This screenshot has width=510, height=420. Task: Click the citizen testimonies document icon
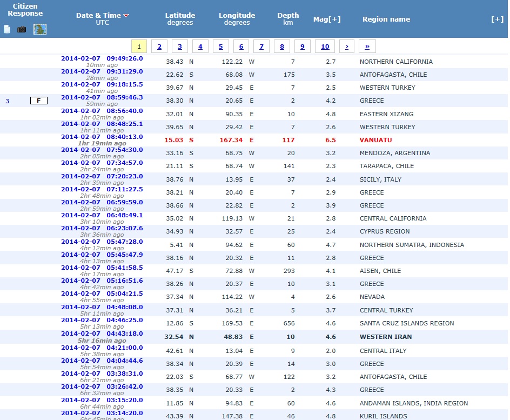[7, 29]
